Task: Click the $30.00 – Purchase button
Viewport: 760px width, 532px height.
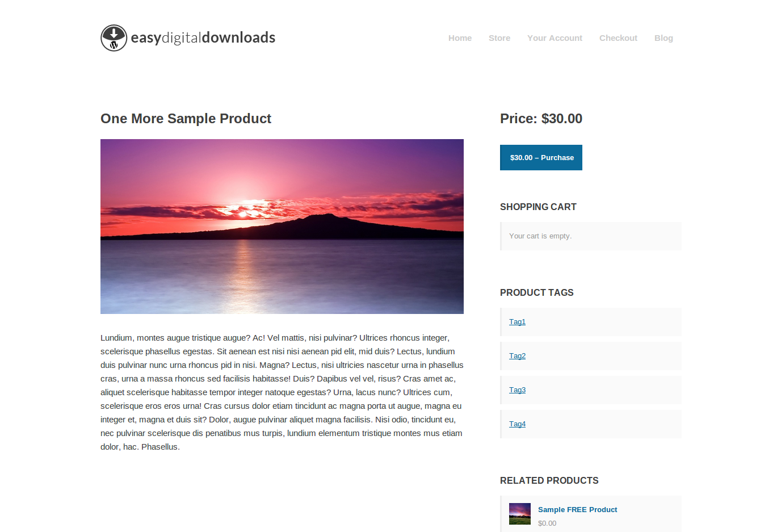Action: coord(541,158)
